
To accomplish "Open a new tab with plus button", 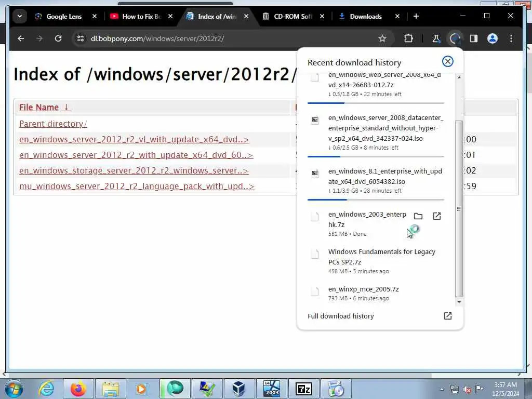I will click(x=416, y=16).
